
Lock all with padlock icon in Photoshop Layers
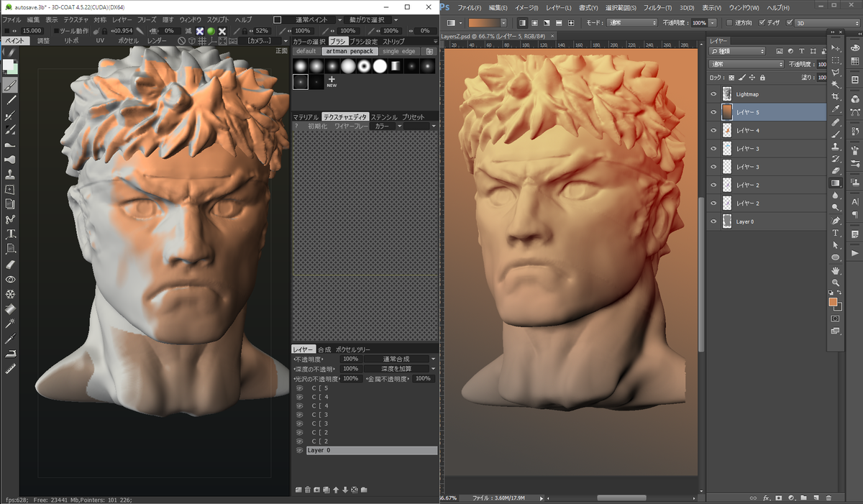coord(762,77)
